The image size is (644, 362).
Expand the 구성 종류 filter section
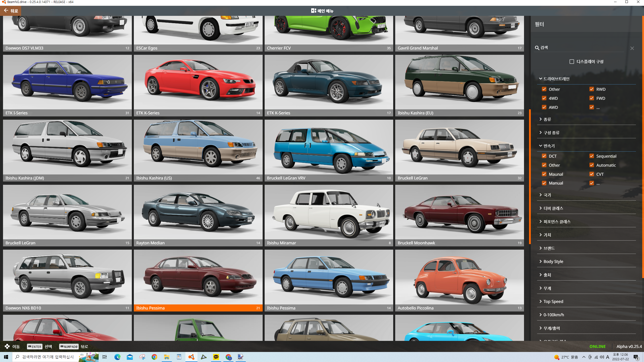point(586,132)
